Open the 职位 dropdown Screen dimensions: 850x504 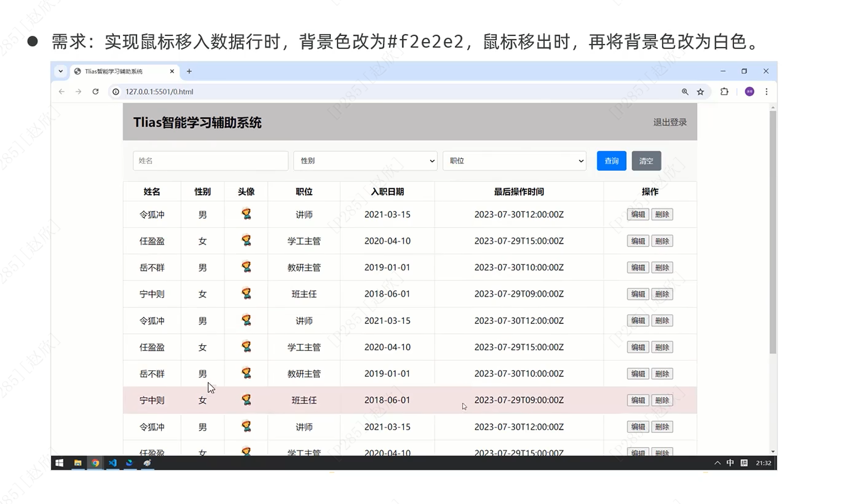514,161
